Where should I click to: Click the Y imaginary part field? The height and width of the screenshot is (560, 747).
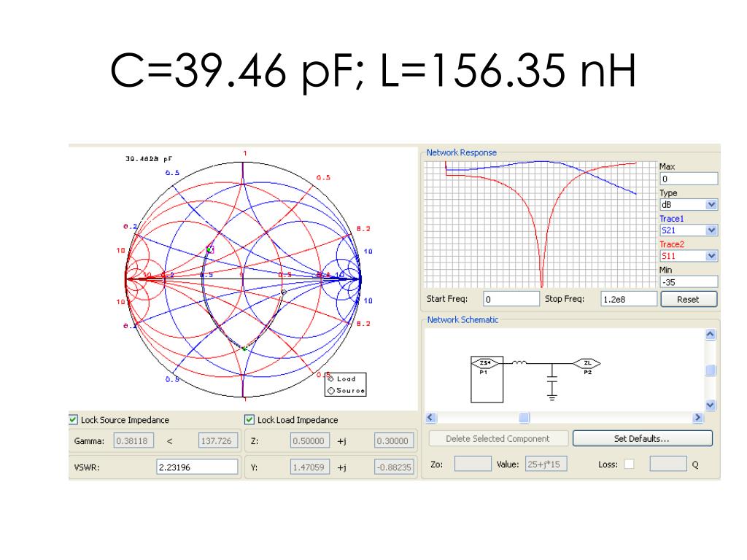tap(393, 467)
